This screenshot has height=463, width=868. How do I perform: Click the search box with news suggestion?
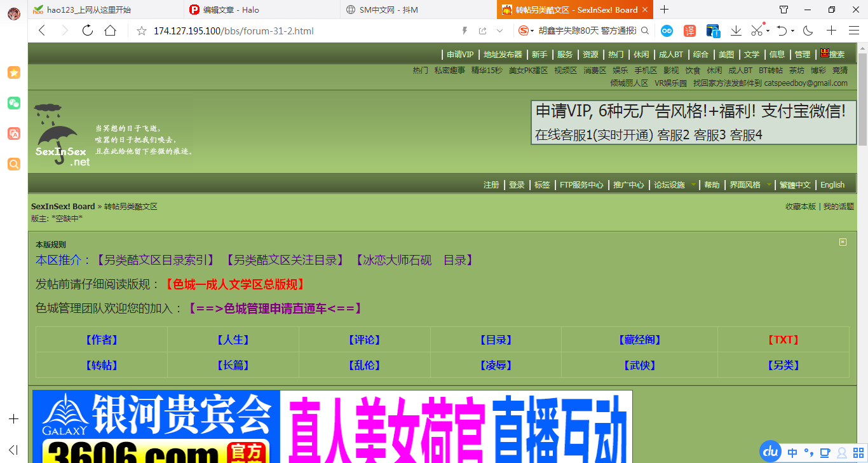pos(587,31)
